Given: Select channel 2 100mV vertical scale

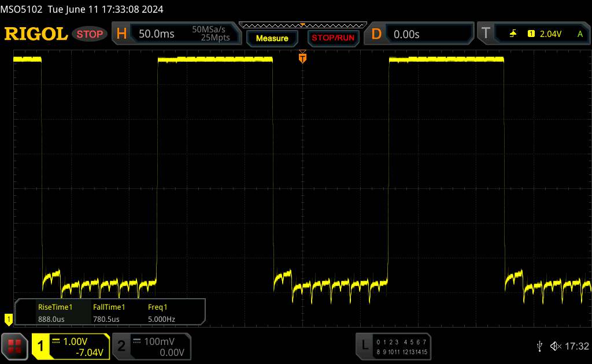Looking at the screenshot, I should (x=160, y=341).
